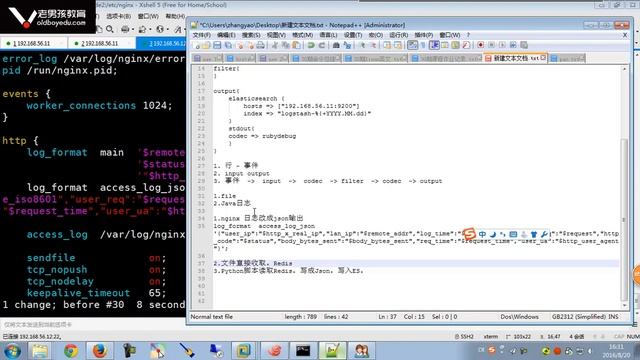Click the line '2.Java日志' in the editor
The image size is (640, 360).
click(x=232, y=203)
